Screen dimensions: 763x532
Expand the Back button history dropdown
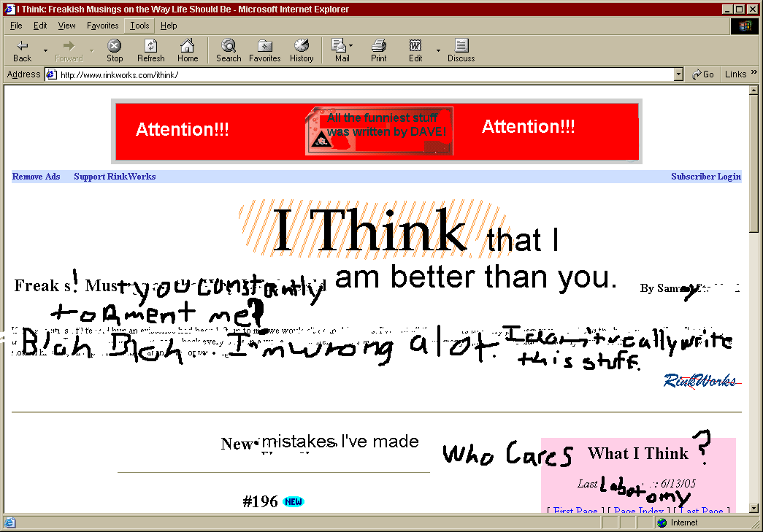[45, 50]
